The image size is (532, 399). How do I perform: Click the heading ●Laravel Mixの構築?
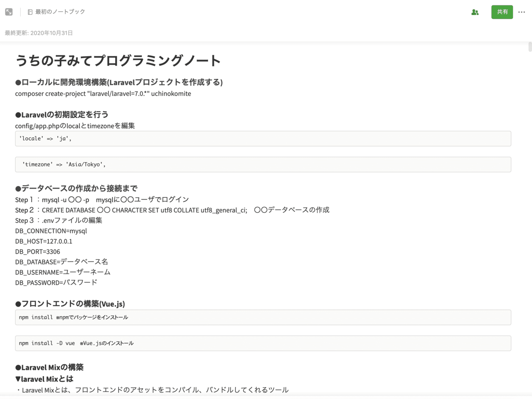coord(49,367)
